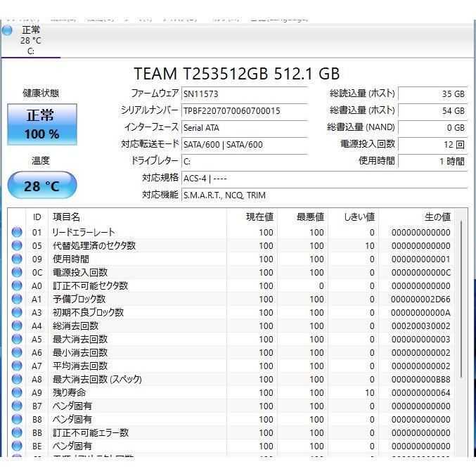Click the 項目名 column header
Image resolution: width=476 pixels, height=476 pixels.
coord(137,217)
